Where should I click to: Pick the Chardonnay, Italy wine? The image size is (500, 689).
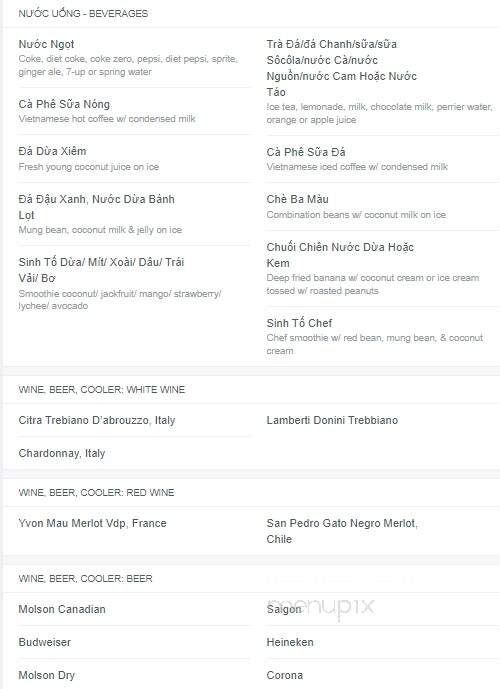(x=62, y=453)
